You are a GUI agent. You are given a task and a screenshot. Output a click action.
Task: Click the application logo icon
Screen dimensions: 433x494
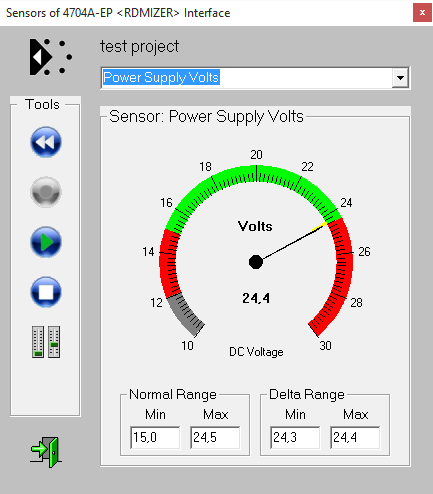tap(51, 57)
